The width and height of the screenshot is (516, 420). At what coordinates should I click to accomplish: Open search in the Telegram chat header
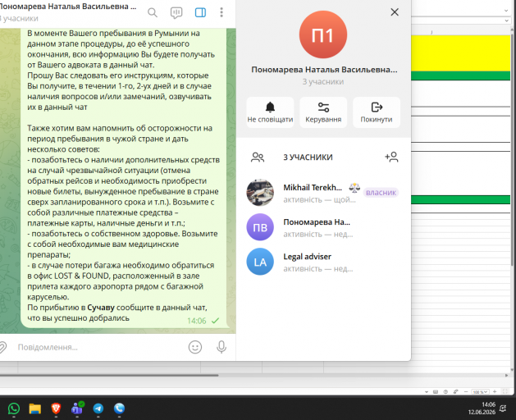coord(153,12)
